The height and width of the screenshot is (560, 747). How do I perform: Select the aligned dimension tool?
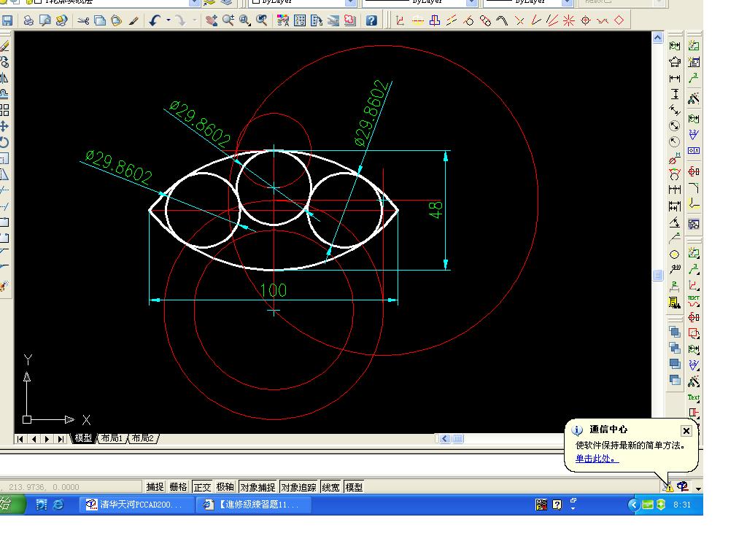(x=675, y=110)
